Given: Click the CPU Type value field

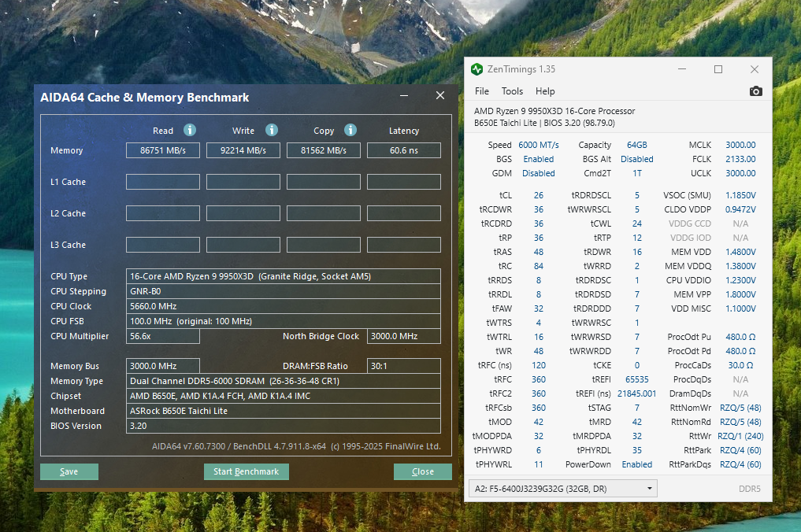Looking at the screenshot, I should 284,276.
